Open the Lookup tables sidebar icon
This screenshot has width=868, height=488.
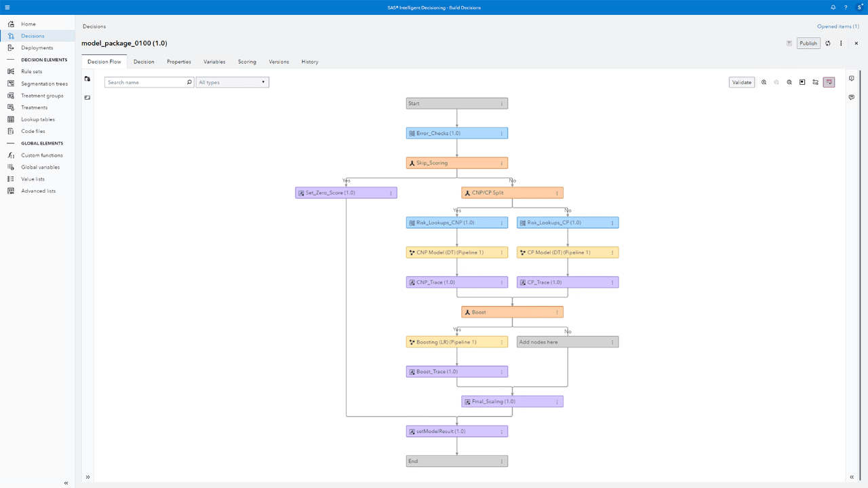[11, 119]
